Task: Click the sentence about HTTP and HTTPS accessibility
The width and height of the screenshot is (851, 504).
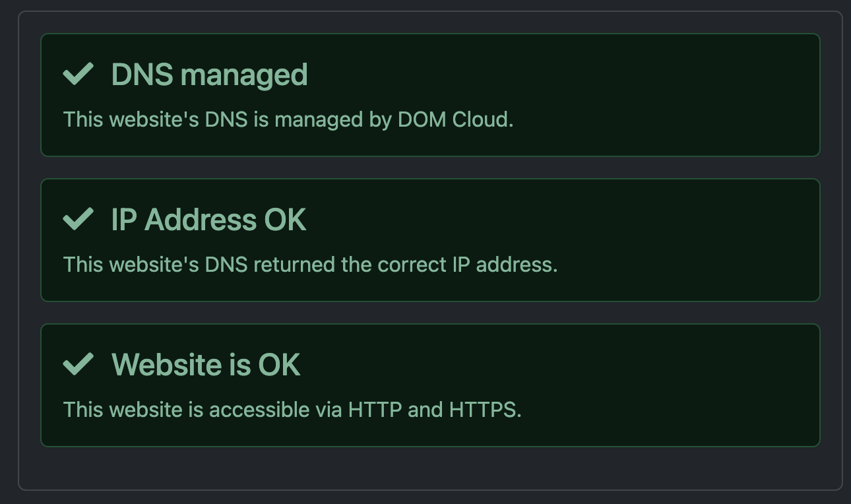Action: (x=292, y=410)
